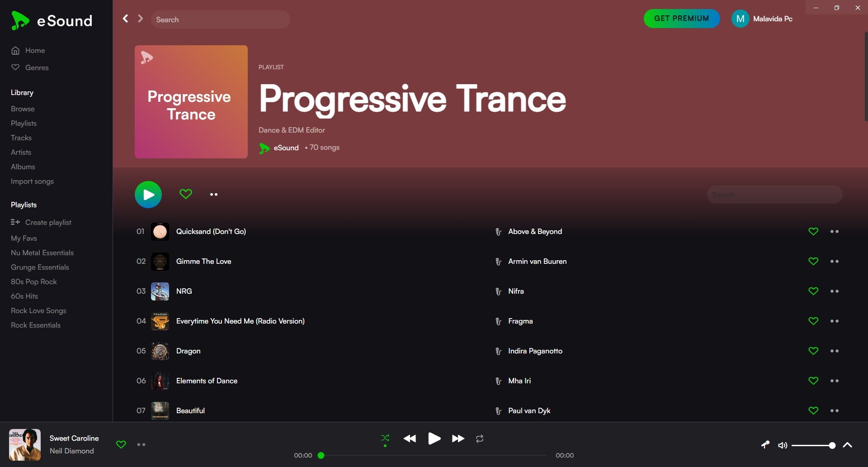Open the lyrics microphone icon
Image resolution: width=868 pixels, height=467 pixels.
(x=765, y=445)
